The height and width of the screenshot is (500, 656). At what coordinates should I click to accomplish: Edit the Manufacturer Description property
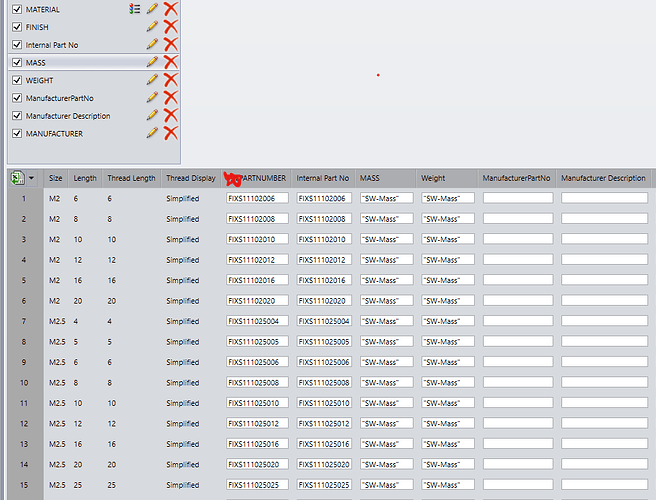click(x=152, y=115)
